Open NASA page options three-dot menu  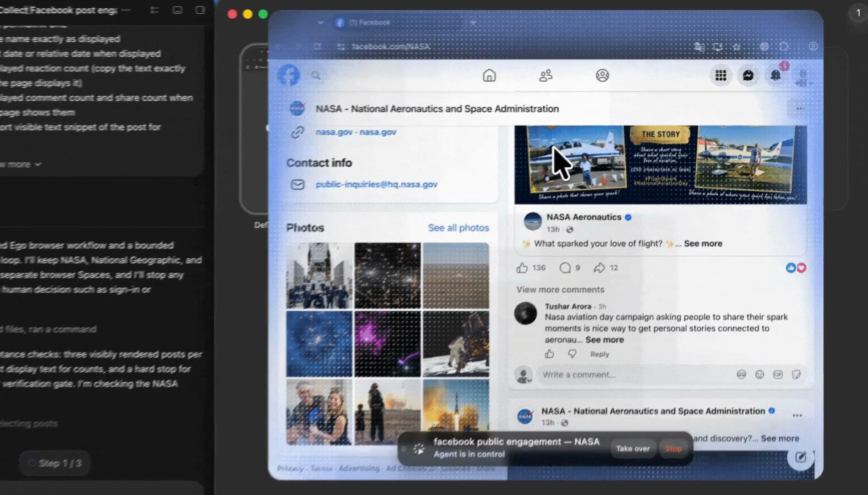pyautogui.click(x=800, y=109)
